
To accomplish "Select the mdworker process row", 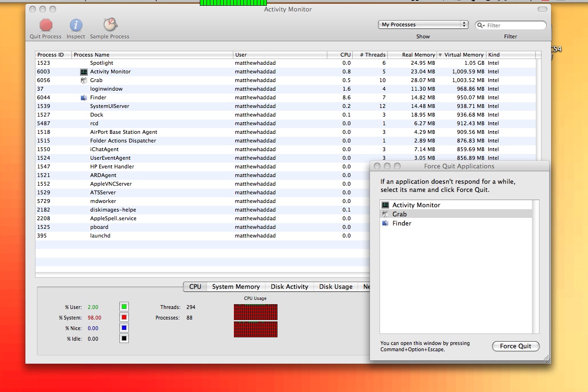I will [203, 201].
